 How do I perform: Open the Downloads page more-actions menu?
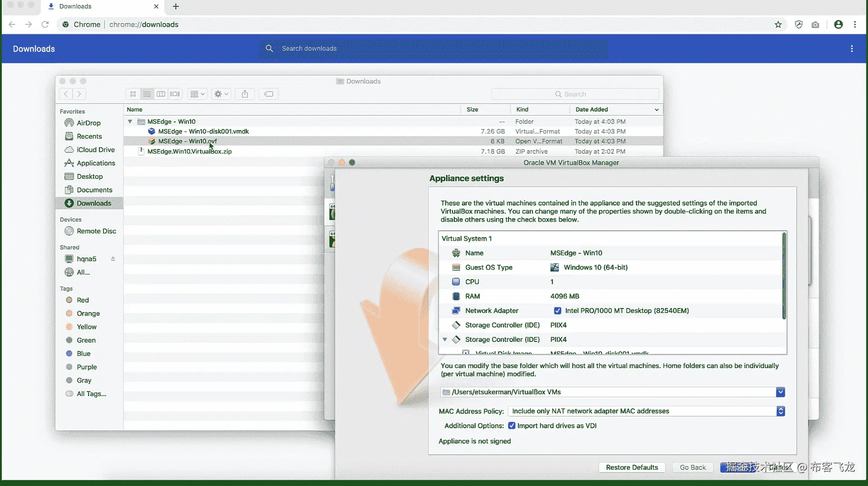pyautogui.click(x=852, y=48)
